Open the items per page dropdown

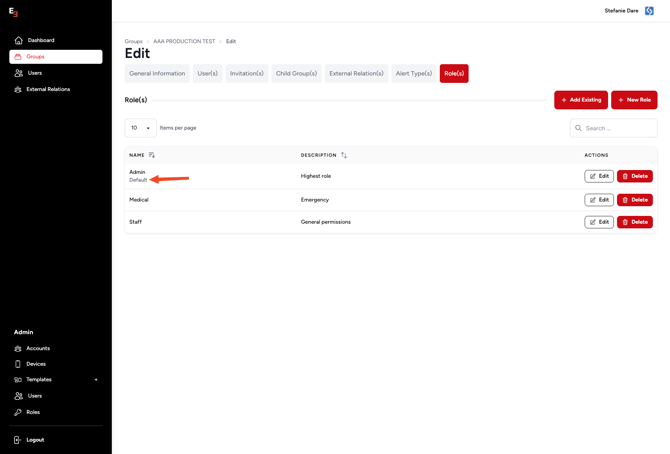pos(140,128)
